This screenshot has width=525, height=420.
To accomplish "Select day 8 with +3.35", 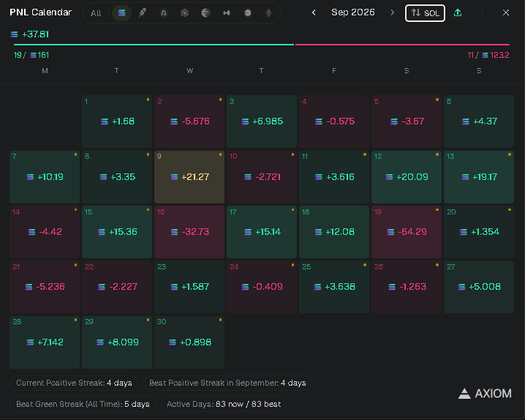I will tap(117, 177).
